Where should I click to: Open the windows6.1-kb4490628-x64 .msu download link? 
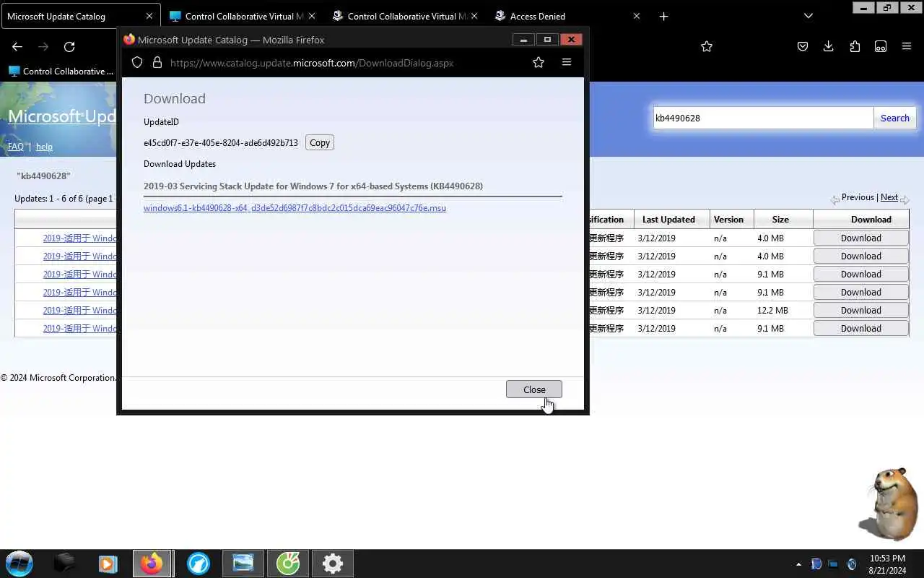pyautogui.click(x=295, y=207)
